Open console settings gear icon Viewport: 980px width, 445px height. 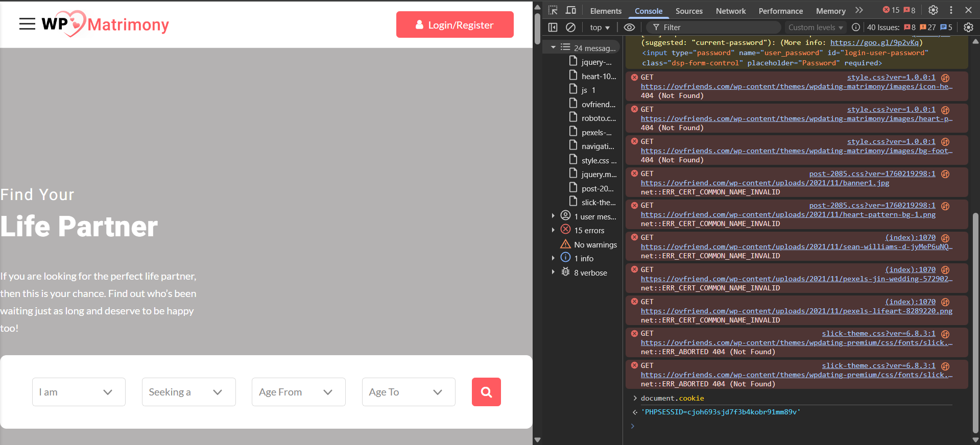click(968, 27)
